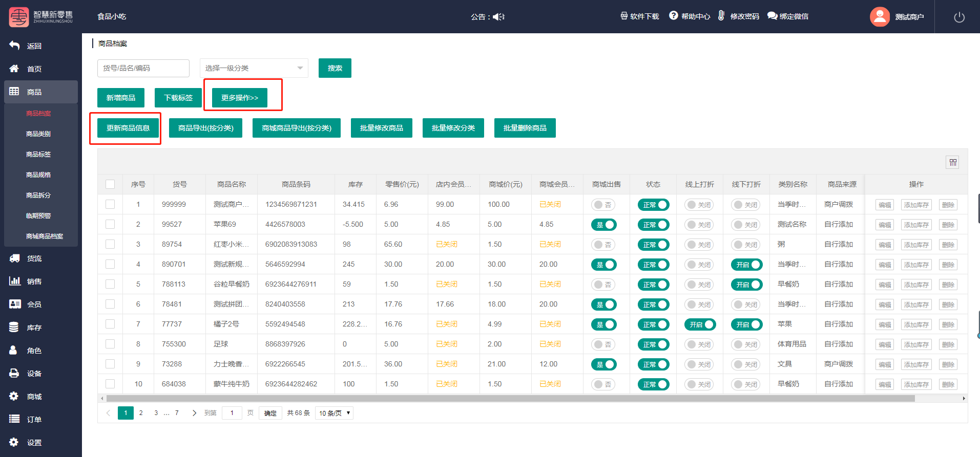
Task: Click the 搜索 button
Action: 335,68
